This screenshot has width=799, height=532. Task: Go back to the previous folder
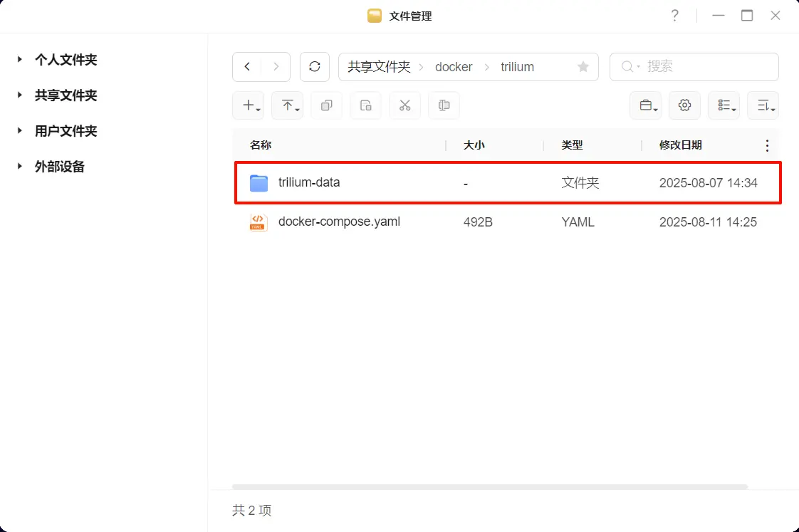pyautogui.click(x=247, y=67)
